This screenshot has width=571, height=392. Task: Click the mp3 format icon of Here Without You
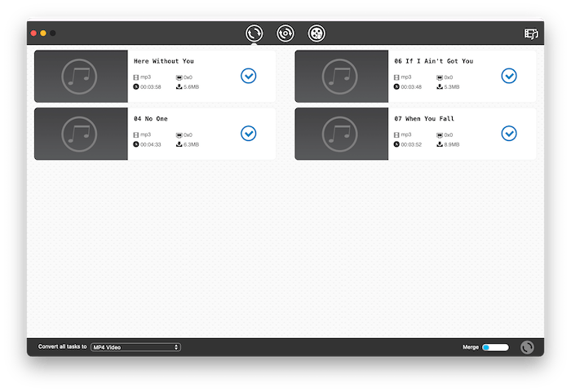136,77
